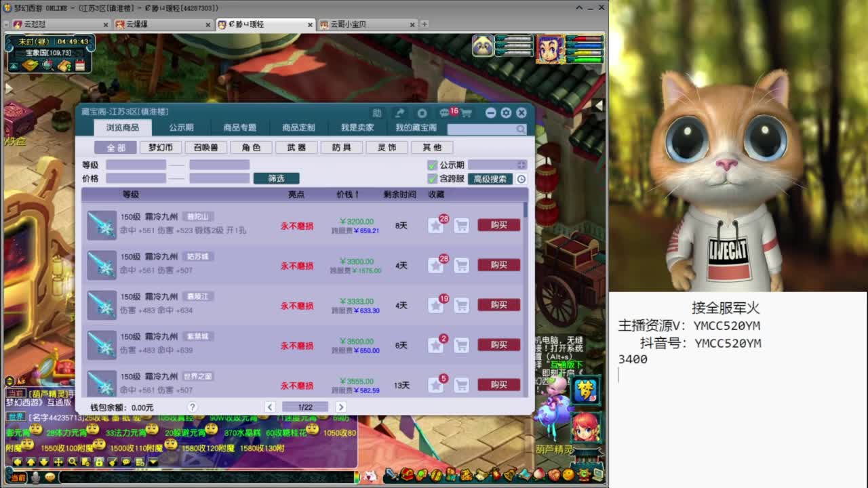Click chat magnifier icon
The image size is (868, 488).
pos(72,462)
